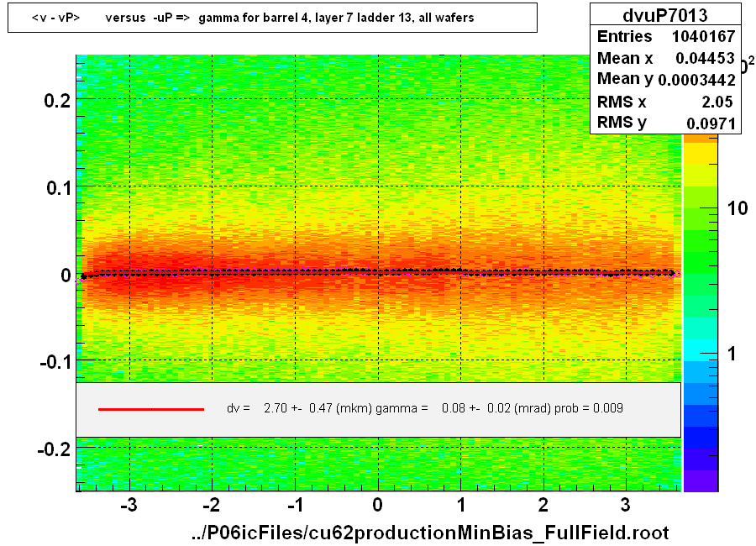Click the yellow band of color palette
756x546 pixels.
(x=701, y=155)
